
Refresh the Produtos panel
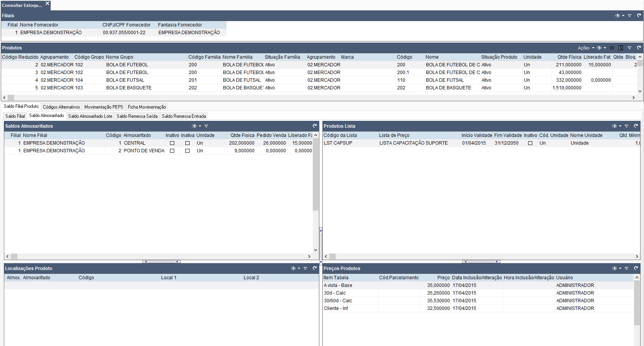639,48
